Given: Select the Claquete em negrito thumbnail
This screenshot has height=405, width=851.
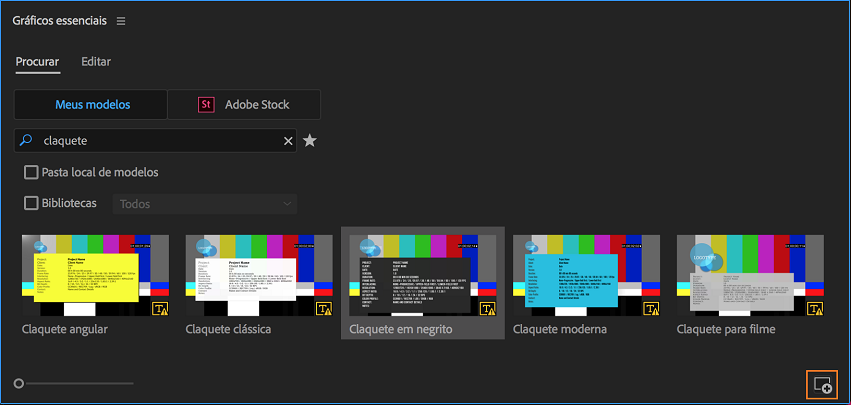Looking at the screenshot, I should [423, 275].
